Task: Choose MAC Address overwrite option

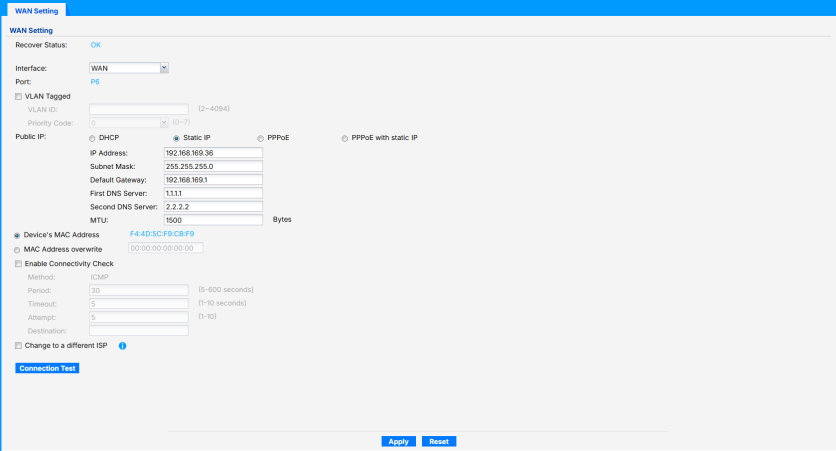Action: coord(18,249)
